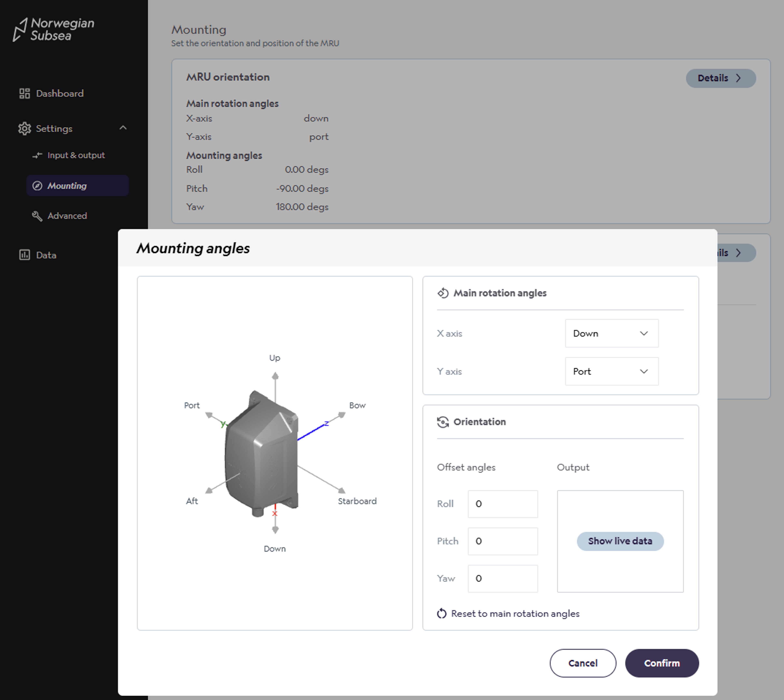Click the Data chart icon
This screenshot has height=700, width=784.
25,255
